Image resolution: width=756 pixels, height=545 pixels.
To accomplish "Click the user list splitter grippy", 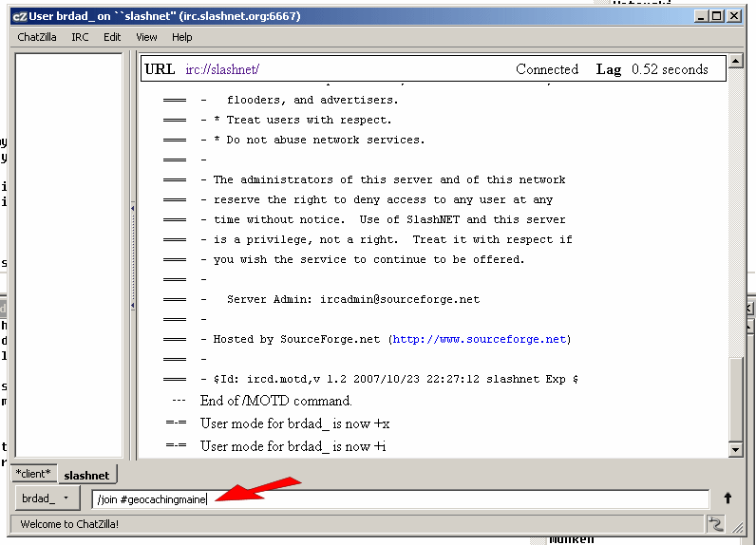I will tap(132, 256).
